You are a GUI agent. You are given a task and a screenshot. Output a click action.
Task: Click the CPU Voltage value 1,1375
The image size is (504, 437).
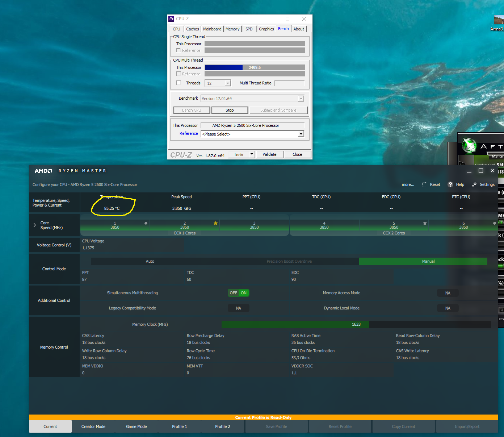(88, 248)
